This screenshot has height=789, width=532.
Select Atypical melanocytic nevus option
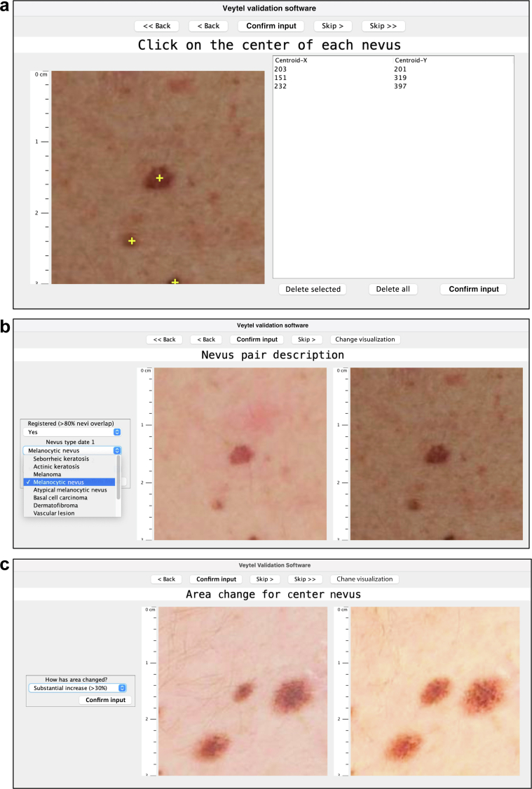[x=70, y=490]
